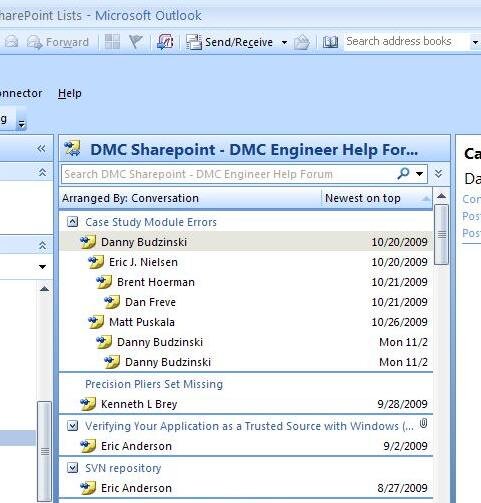Collapse the navigation pane with double chevron

point(41,148)
